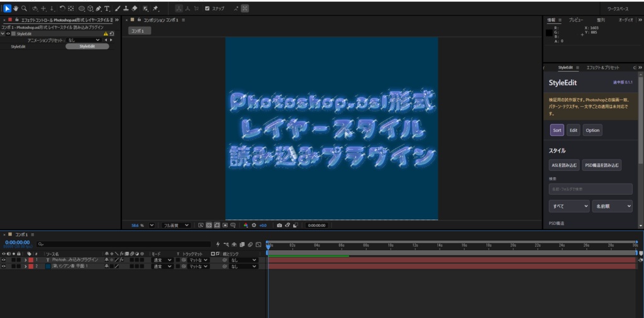Switch to the オーディオ panel tab

(x=626, y=20)
